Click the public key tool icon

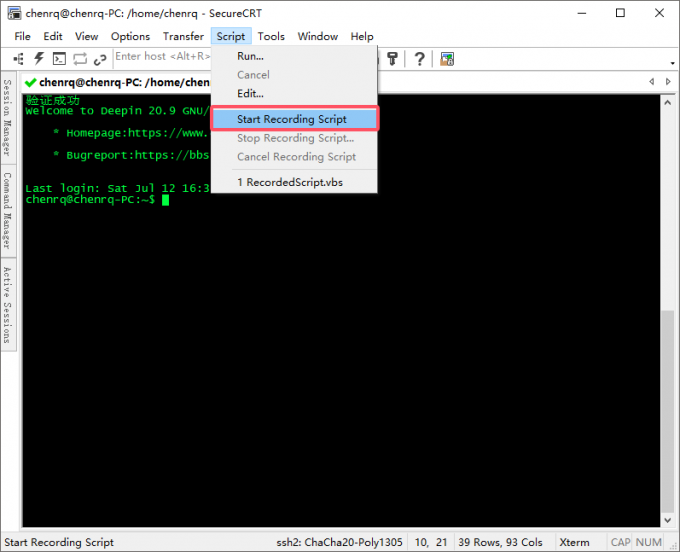click(x=392, y=59)
